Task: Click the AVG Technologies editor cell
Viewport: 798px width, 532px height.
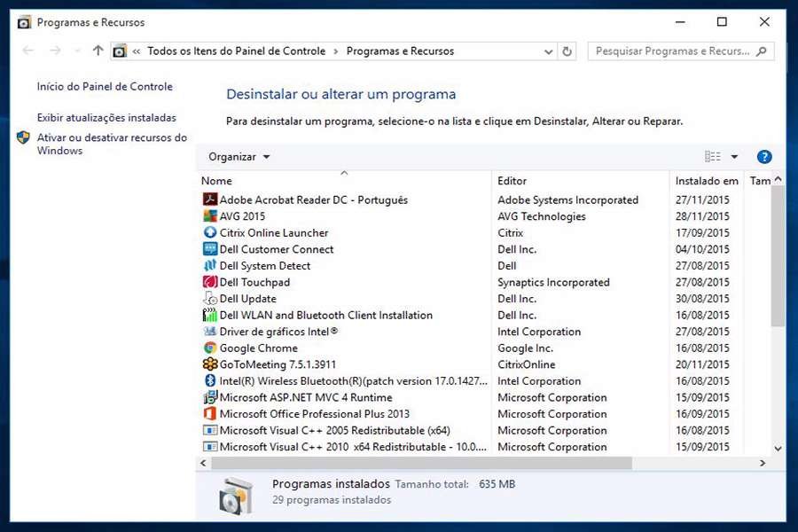Action: point(542,216)
